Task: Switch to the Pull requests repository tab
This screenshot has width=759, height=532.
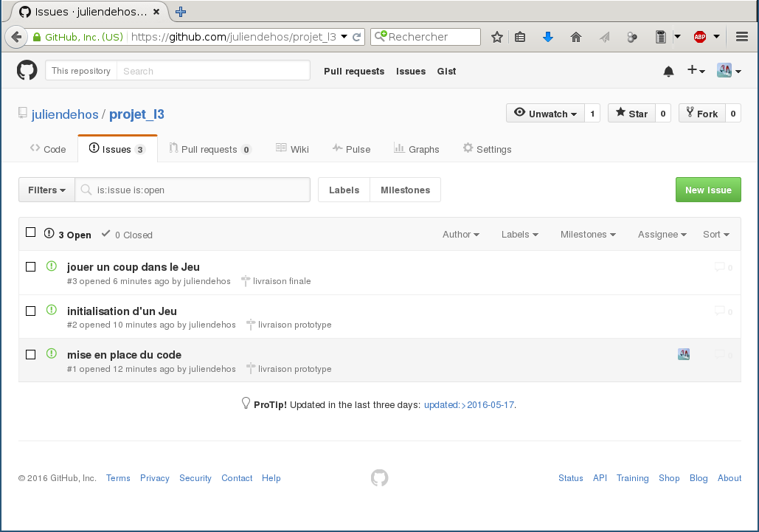Action: coord(210,149)
